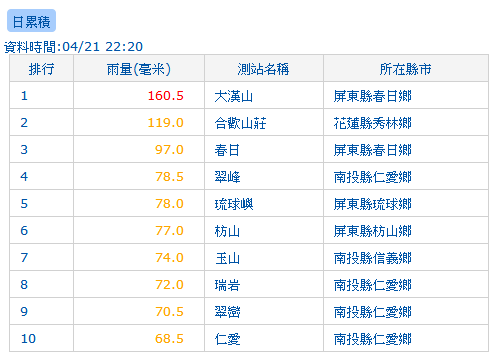Open station 合歡山莊
The height and width of the screenshot is (364, 497).
pyautogui.click(x=240, y=123)
